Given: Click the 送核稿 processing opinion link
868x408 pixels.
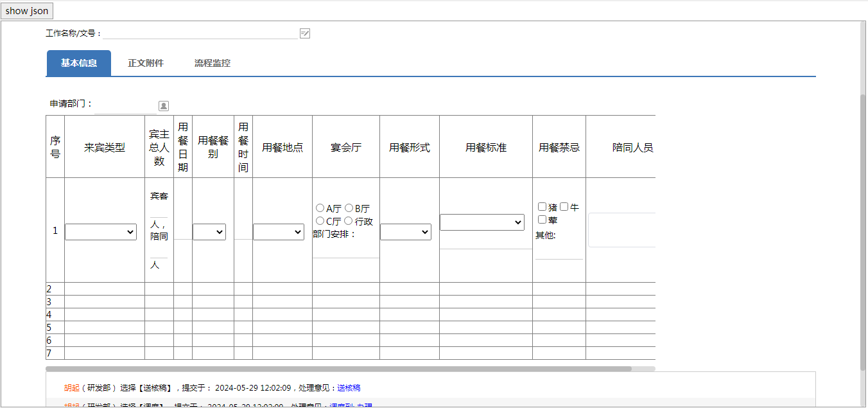Looking at the screenshot, I should point(349,388).
